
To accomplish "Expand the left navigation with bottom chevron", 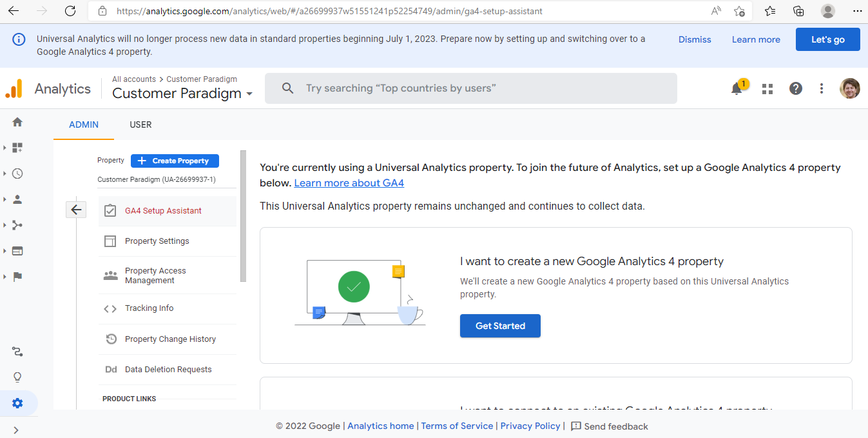I will (x=16, y=430).
